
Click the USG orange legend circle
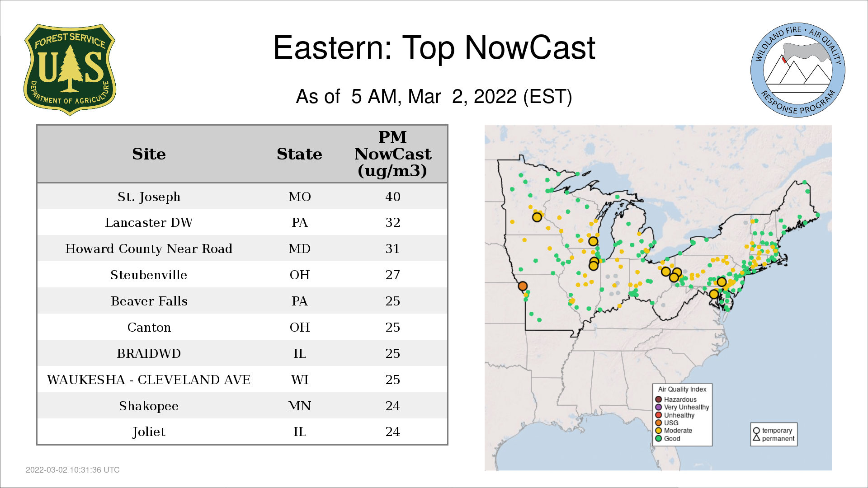pyautogui.click(x=659, y=423)
